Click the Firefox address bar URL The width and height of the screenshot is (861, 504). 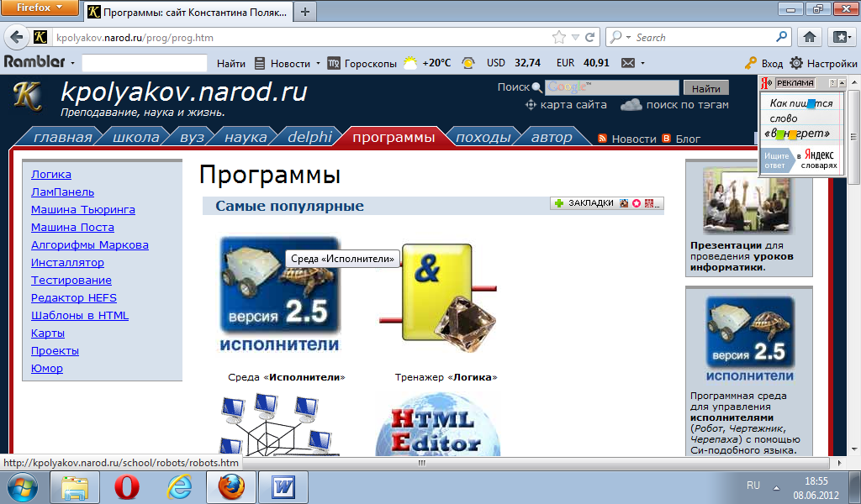(135, 38)
